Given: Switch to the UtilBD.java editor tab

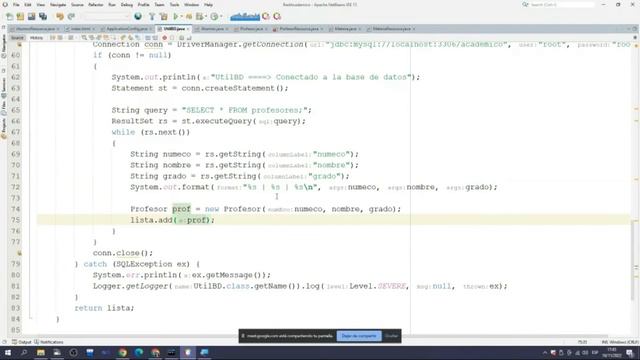Looking at the screenshot, I should click(x=174, y=29).
